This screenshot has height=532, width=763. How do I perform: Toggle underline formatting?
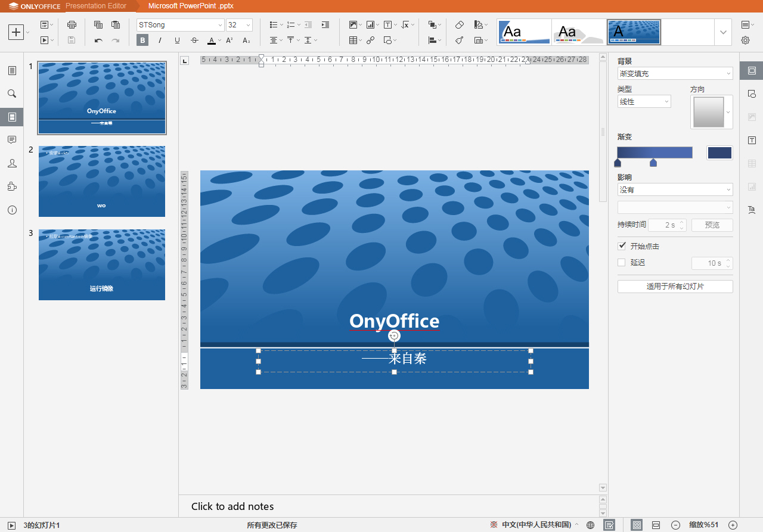point(177,41)
